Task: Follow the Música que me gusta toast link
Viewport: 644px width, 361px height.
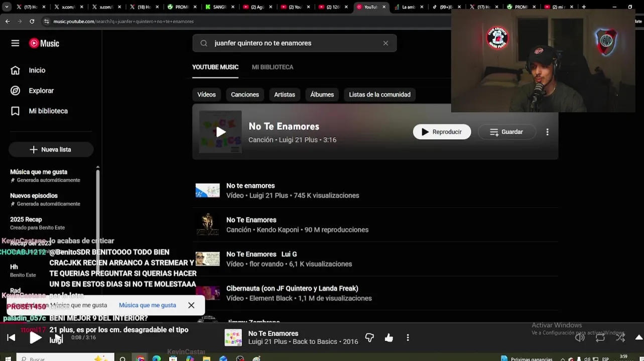Action: (x=147, y=305)
